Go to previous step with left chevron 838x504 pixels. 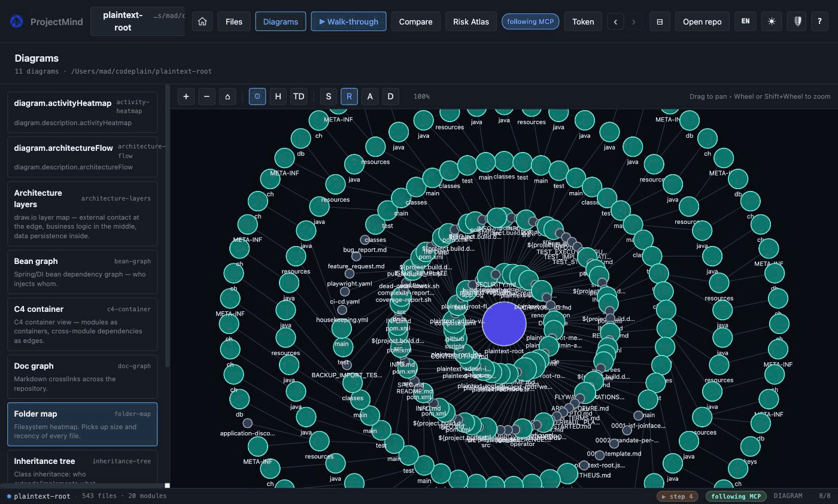(x=615, y=22)
